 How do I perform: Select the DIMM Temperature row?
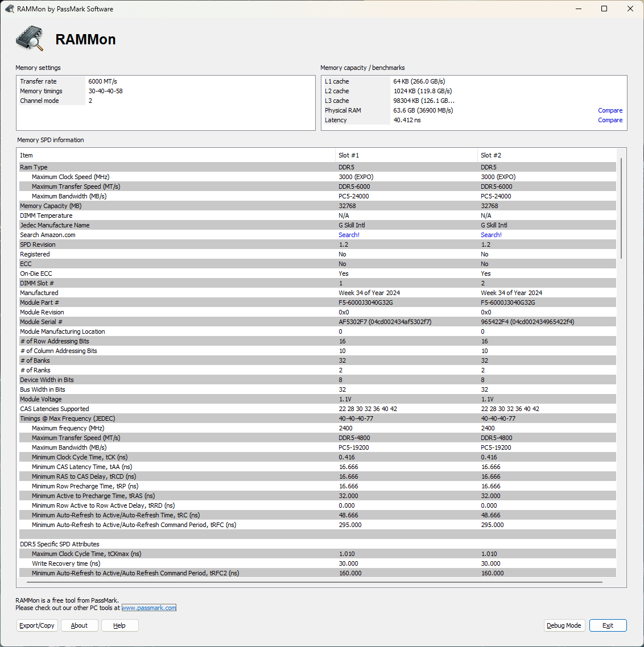click(x=317, y=215)
